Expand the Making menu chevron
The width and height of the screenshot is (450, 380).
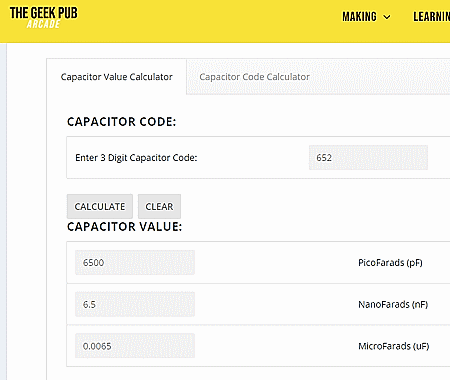click(x=387, y=17)
